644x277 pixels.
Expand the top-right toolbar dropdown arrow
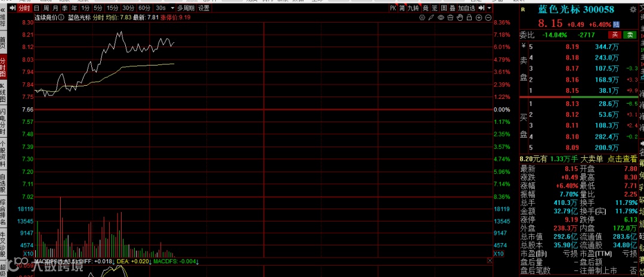click(490, 8)
